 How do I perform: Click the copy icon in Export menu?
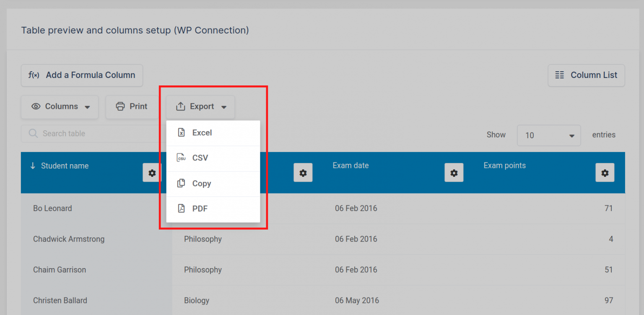point(181,183)
